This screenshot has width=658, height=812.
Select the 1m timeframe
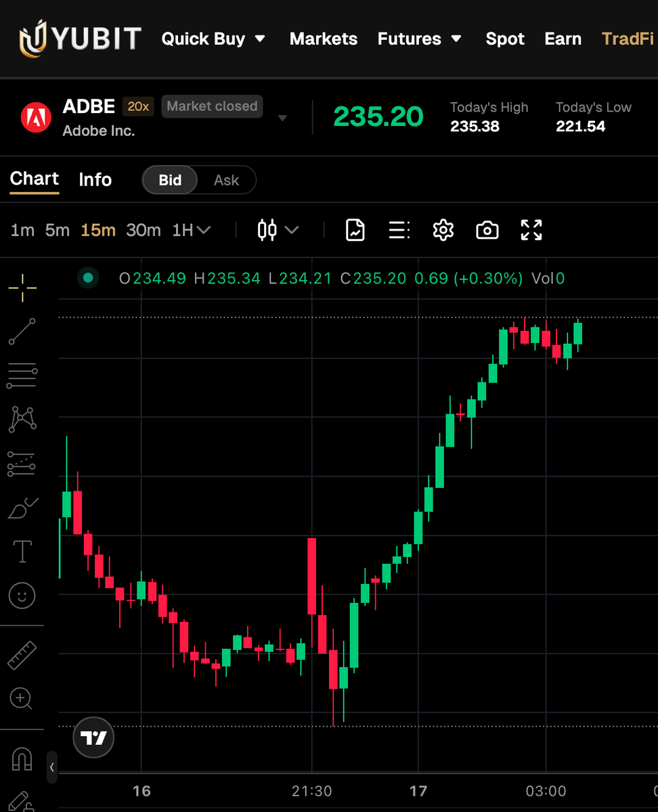coord(22,230)
